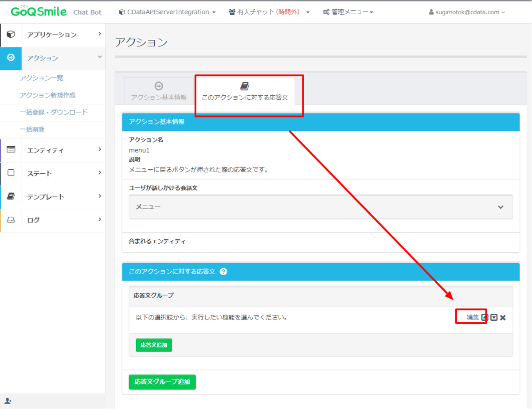Viewport: 532px width, 409px height.
Task: Click the help question mark icon
Action: pos(223,272)
